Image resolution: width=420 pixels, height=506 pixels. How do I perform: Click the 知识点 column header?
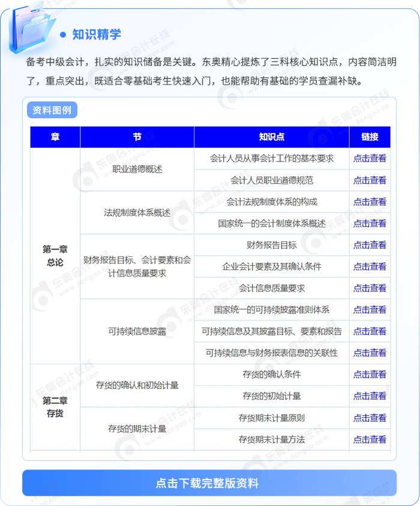click(x=271, y=137)
